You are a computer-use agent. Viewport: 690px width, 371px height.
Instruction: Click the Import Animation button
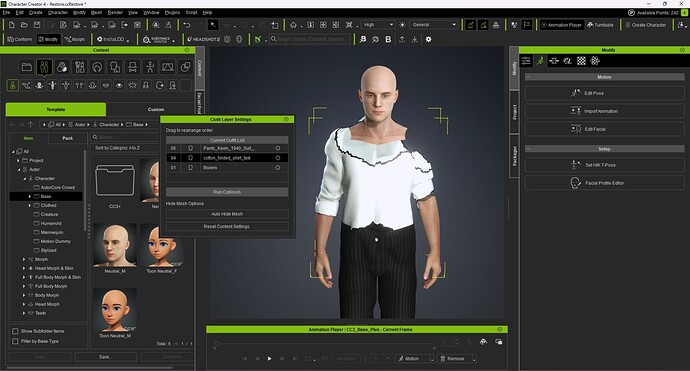[605, 111]
